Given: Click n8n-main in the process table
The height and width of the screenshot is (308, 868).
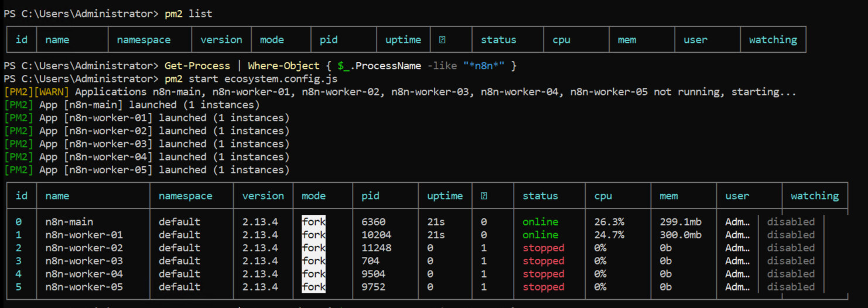Looking at the screenshot, I should click(x=69, y=222).
